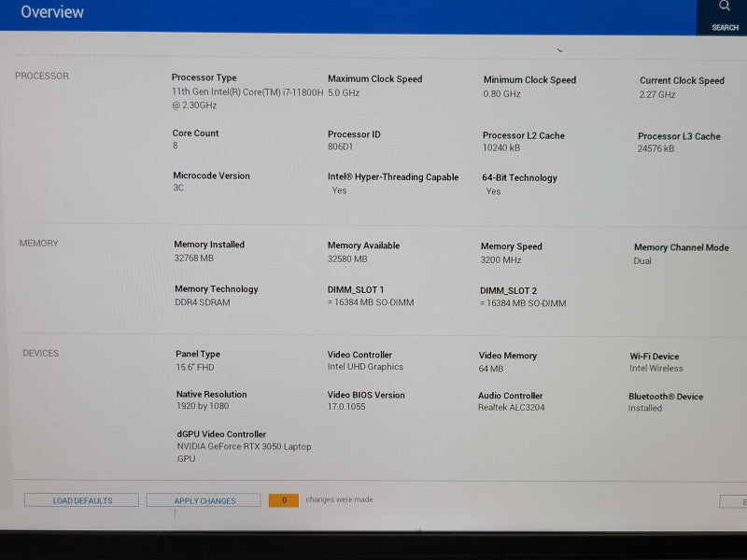Click the Load Defaults button
This screenshot has width=747, height=560.
point(82,500)
